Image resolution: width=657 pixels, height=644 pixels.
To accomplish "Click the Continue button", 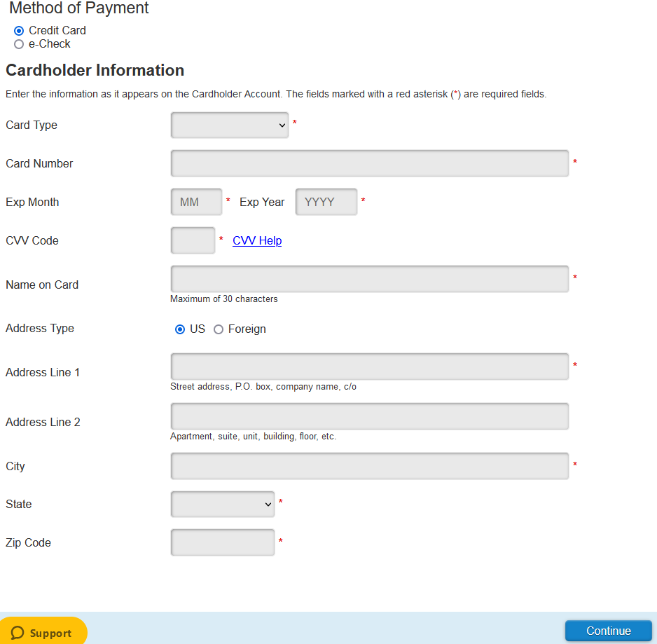I will click(609, 631).
